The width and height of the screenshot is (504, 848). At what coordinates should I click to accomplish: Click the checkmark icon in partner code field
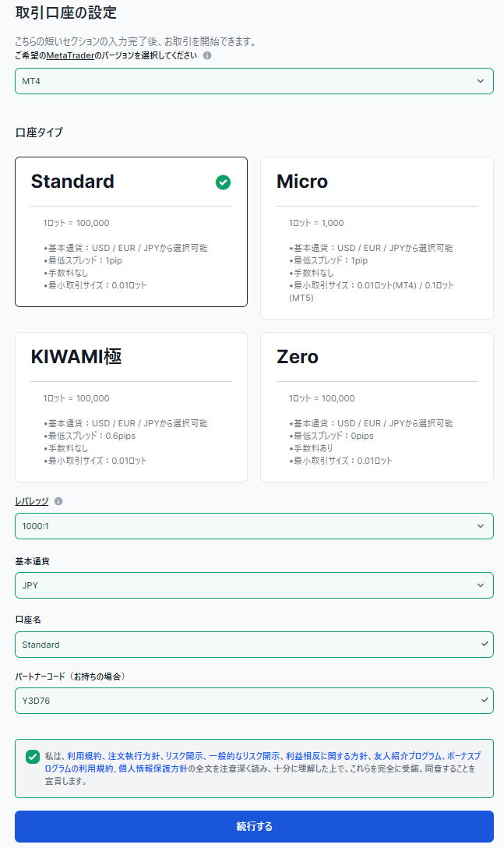click(x=485, y=701)
